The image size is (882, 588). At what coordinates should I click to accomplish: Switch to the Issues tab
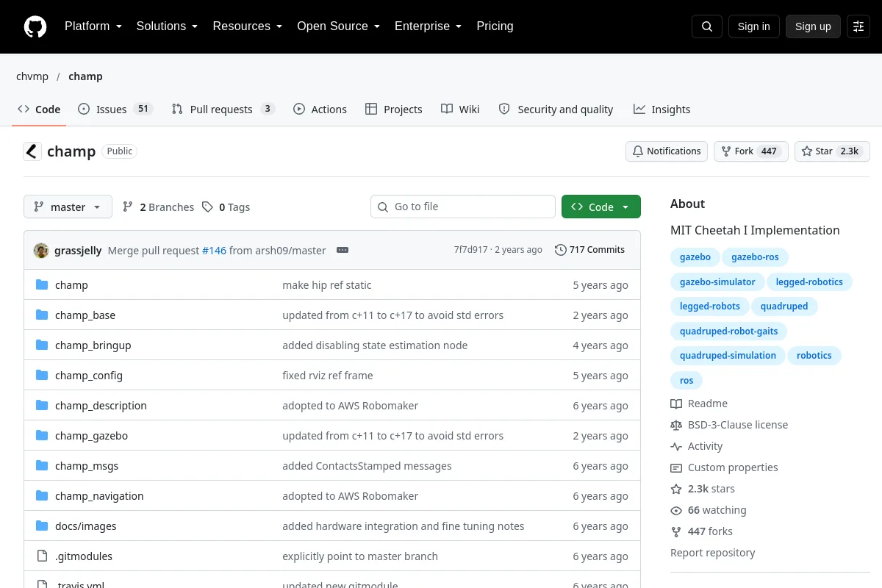click(115, 110)
